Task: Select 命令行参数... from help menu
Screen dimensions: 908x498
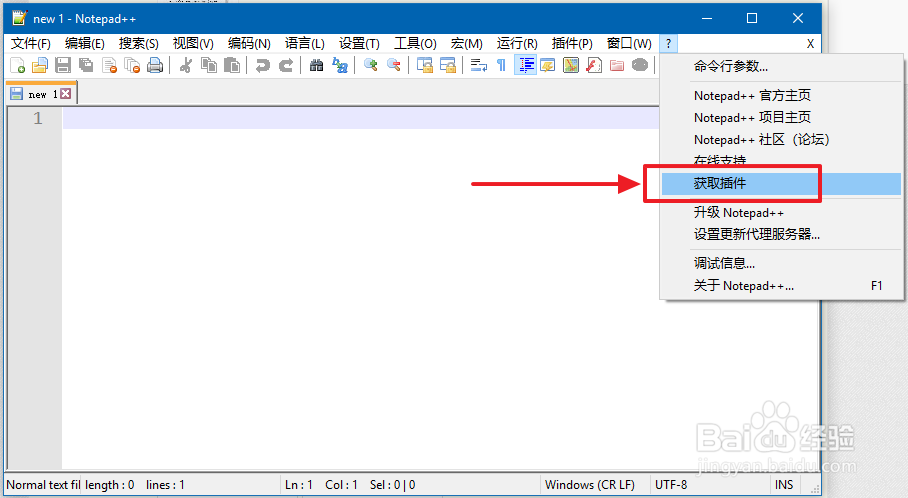Action: click(782, 67)
